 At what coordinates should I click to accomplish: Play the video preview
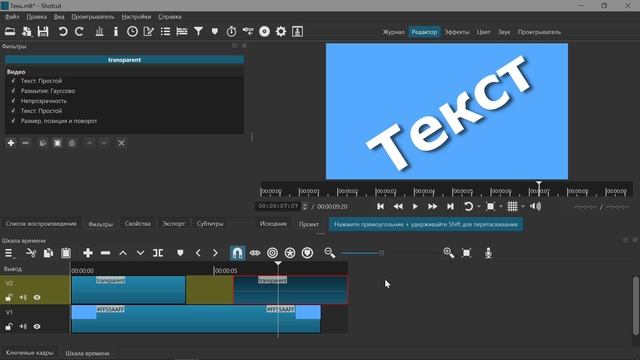tap(415, 207)
